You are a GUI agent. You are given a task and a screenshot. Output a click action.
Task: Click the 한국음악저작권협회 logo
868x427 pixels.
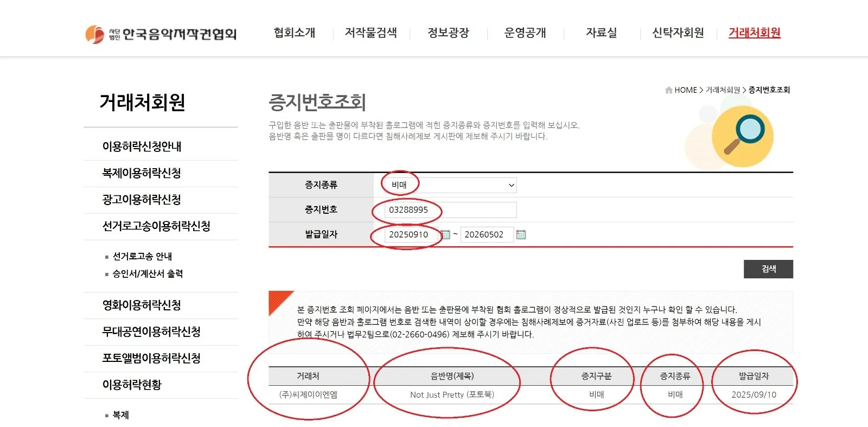click(x=161, y=34)
